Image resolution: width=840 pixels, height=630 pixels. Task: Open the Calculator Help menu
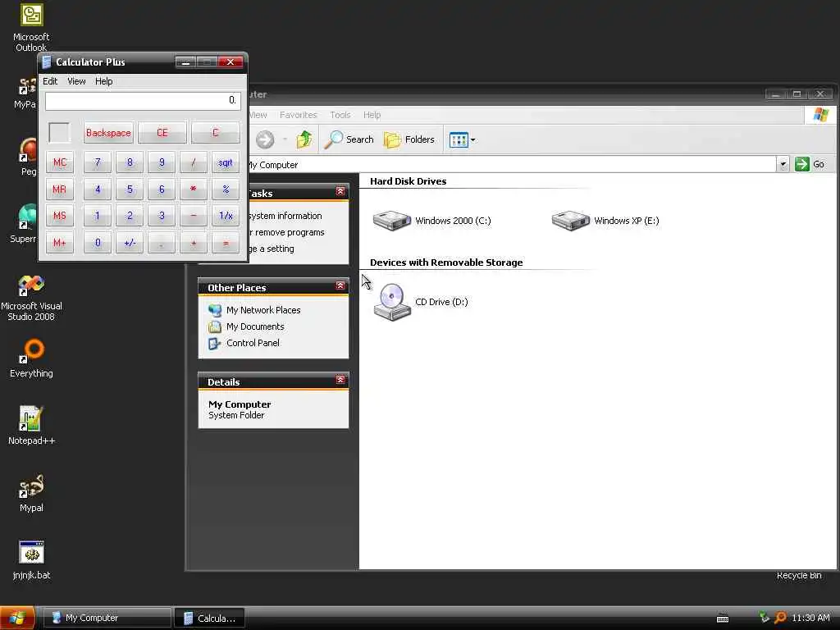pos(103,81)
